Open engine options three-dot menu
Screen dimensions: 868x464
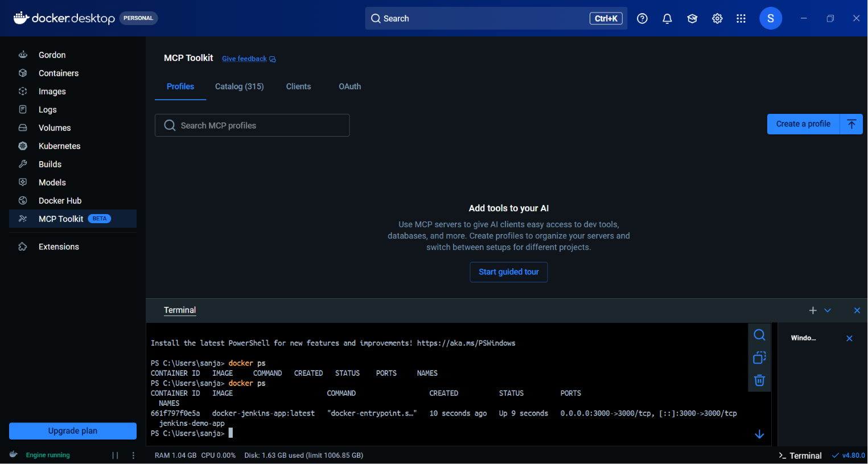(x=133, y=455)
